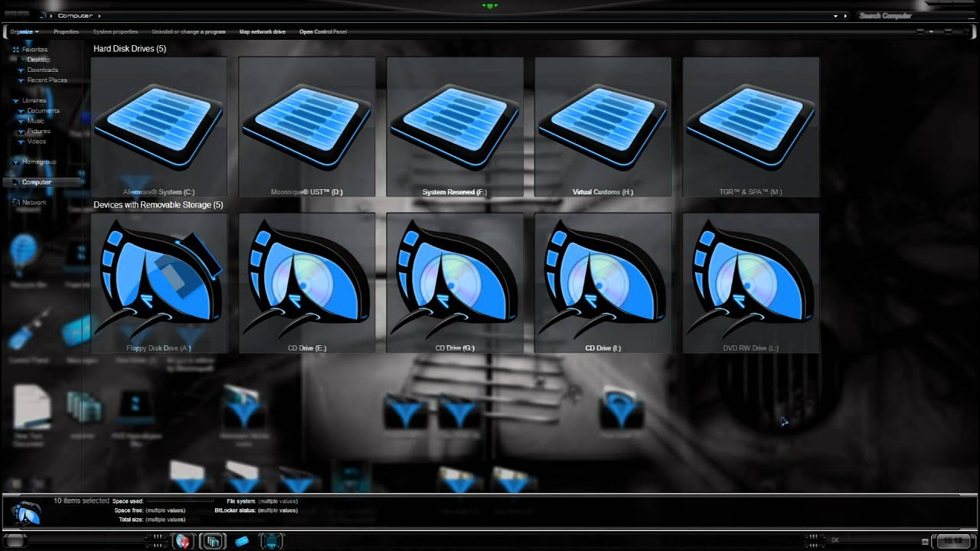The width and height of the screenshot is (980, 551).
Task: Open the Organize dropdown menu
Action: (x=24, y=32)
